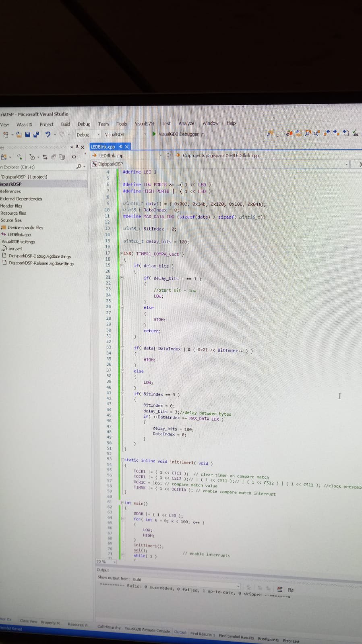Image resolution: width=362 pixels, height=644 pixels.
Task: Open the Solution Explorer window options arrow
Action: (x=72, y=147)
